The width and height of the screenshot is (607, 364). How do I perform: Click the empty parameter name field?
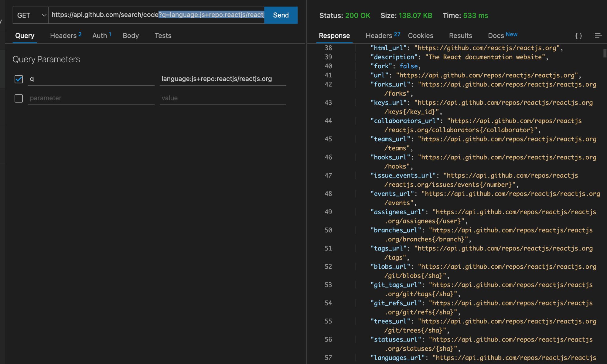(x=90, y=98)
